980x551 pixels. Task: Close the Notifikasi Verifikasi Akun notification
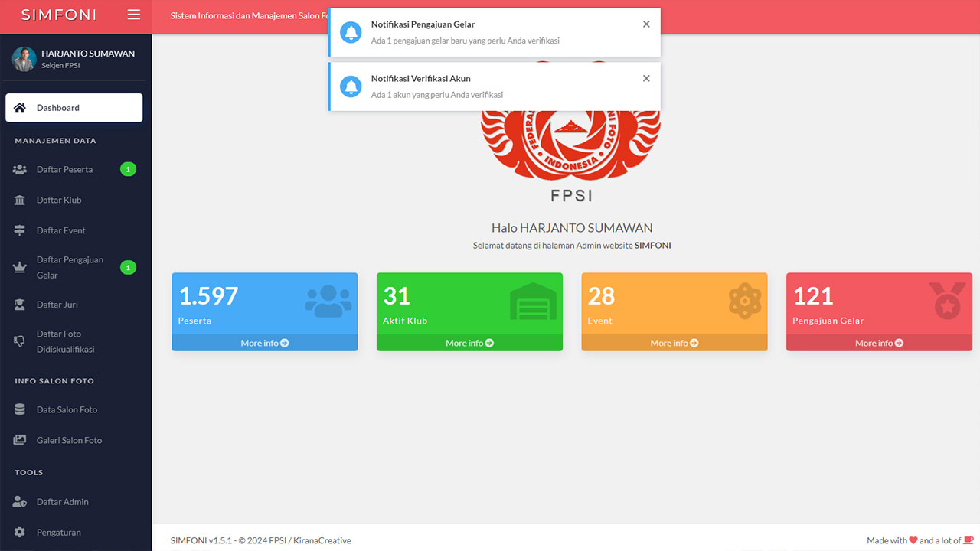(x=646, y=78)
